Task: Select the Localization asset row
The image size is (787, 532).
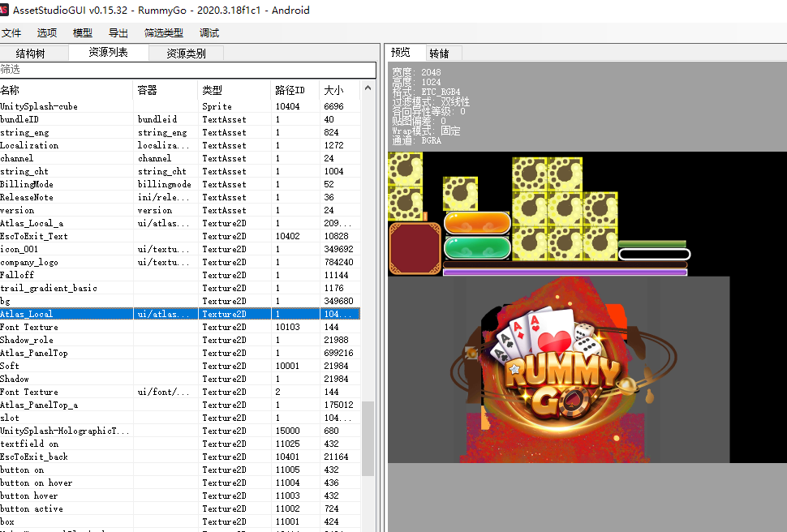Action: click(x=180, y=145)
